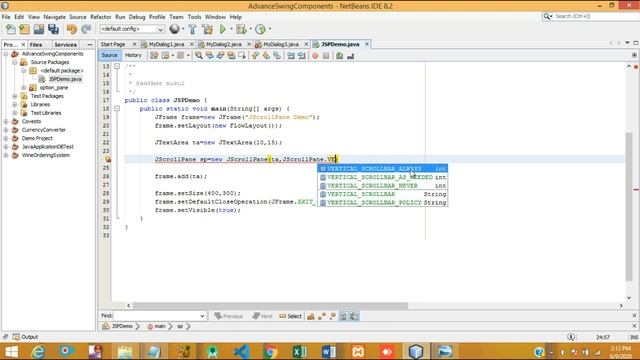
Task: Click the Next Bookmark icon in editor toolbar
Action: [x=266, y=56]
